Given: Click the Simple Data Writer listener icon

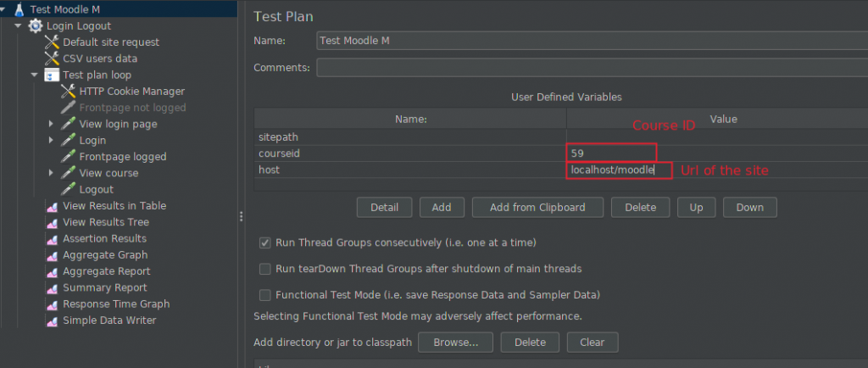Looking at the screenshot, I should (52, 321).
